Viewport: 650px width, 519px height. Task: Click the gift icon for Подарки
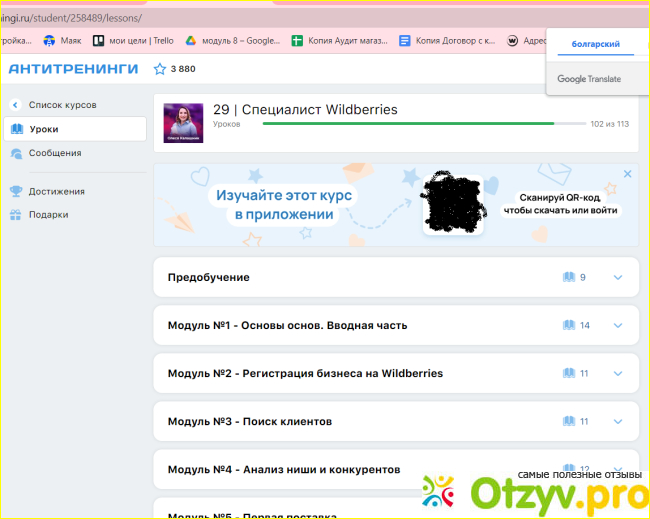(16, 215)
